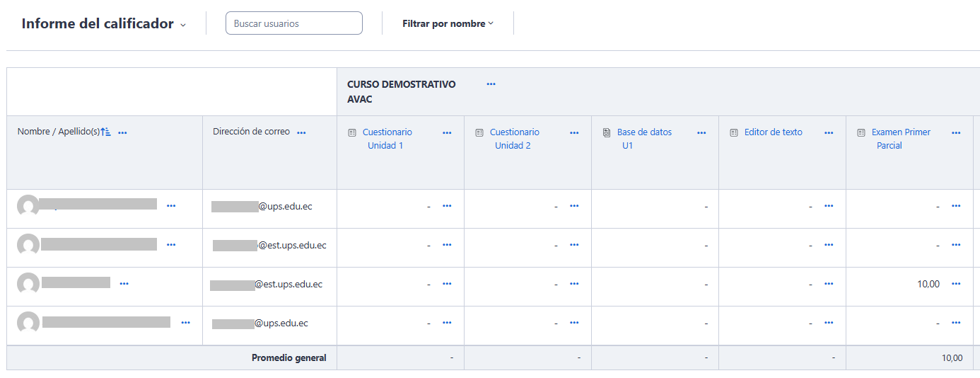
Task: Click the sort icon beside Nombre / Apellido(s)
Action: 106,132
